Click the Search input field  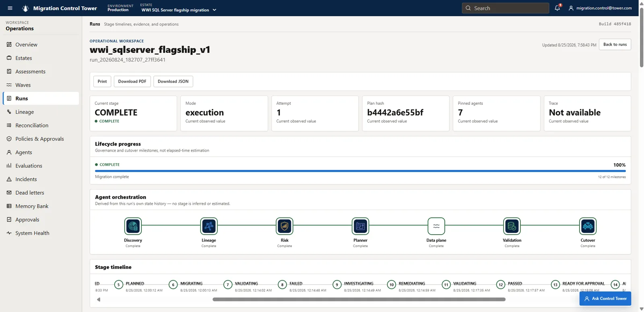tap(506, 8)
